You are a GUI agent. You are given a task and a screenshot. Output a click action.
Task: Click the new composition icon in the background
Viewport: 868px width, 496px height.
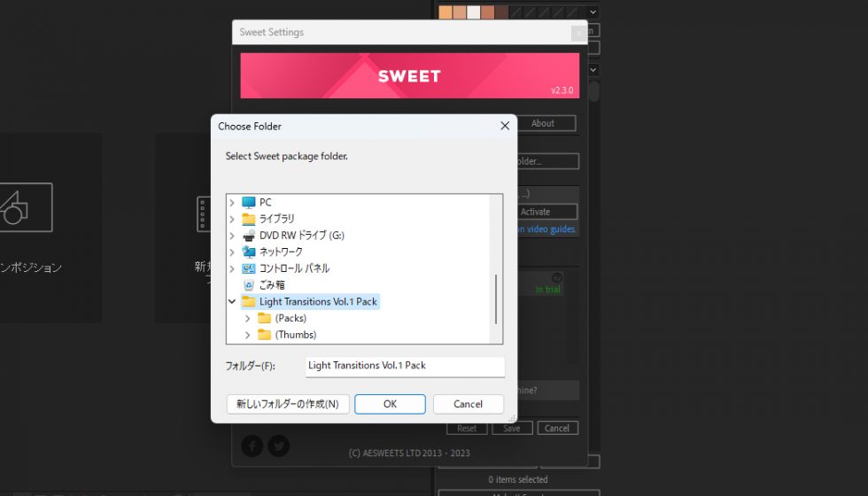pos(26,207)
